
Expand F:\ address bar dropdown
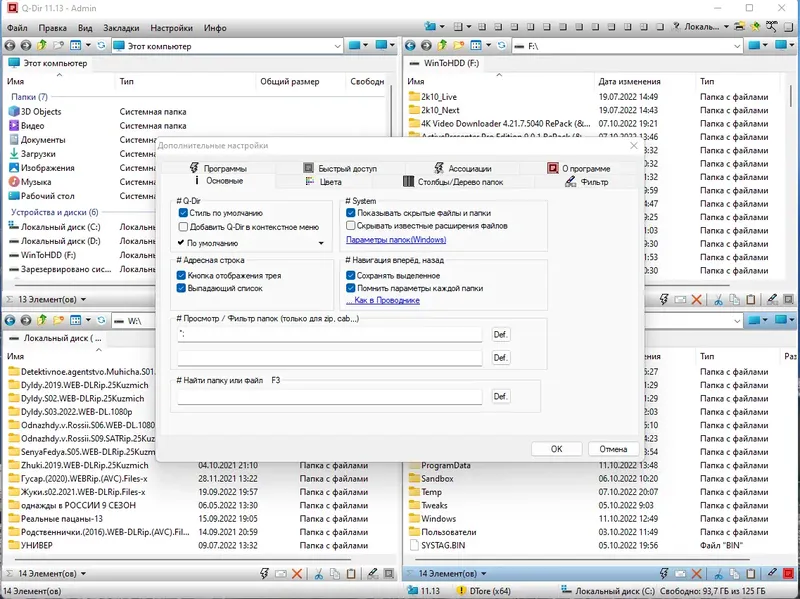(x=737, y=46)
